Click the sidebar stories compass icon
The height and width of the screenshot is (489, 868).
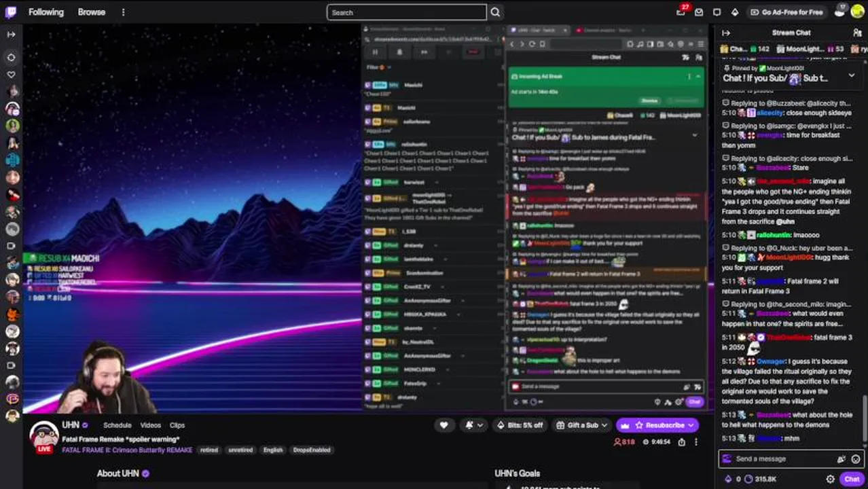11,57
